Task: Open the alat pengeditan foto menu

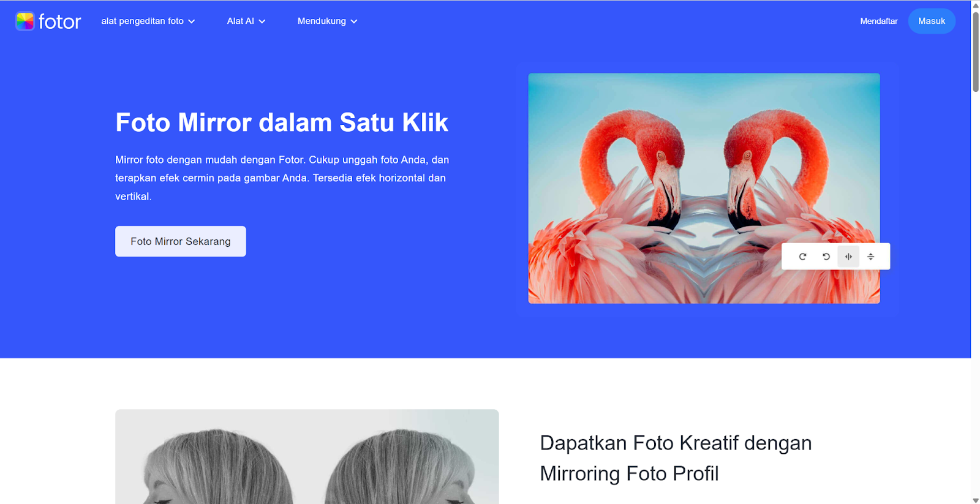Action: point(142,21)
